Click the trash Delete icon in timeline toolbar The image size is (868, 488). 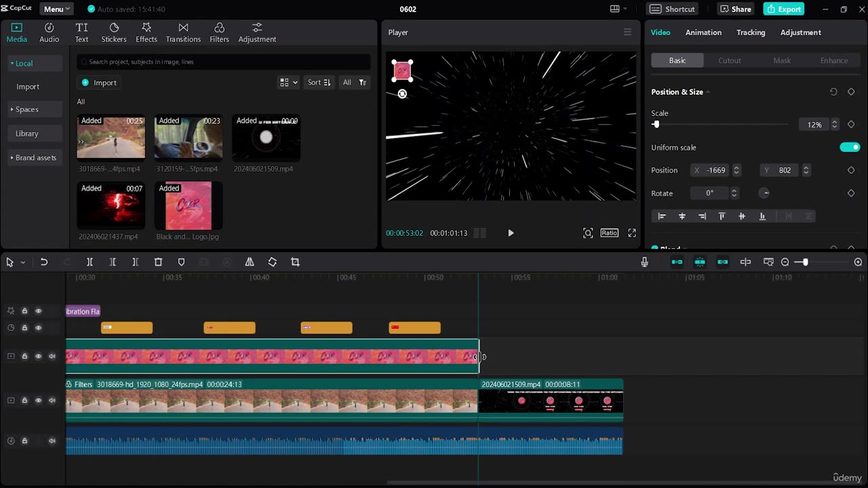(x=158, y=262)
